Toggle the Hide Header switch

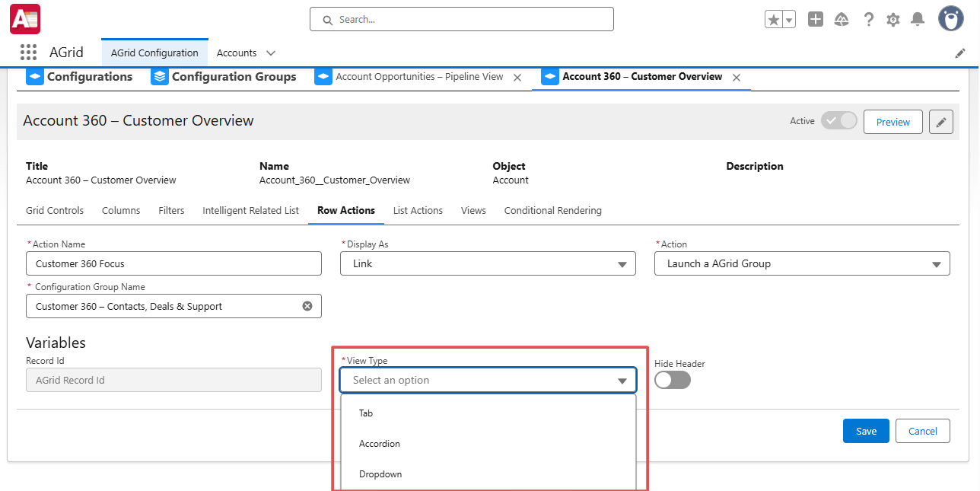[x=673, y=380]
